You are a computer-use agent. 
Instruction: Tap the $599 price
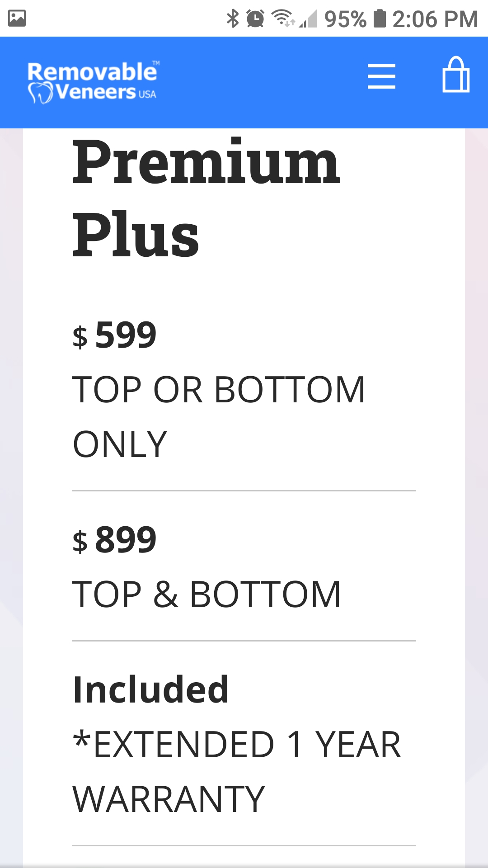click(x=114, y=335)
